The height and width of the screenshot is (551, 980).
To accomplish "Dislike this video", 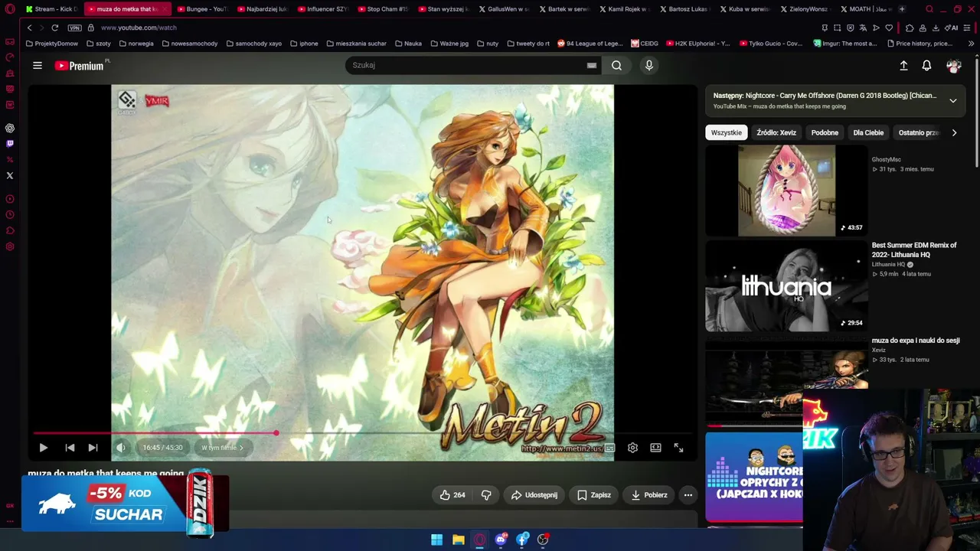I will [x=486, y=495].
